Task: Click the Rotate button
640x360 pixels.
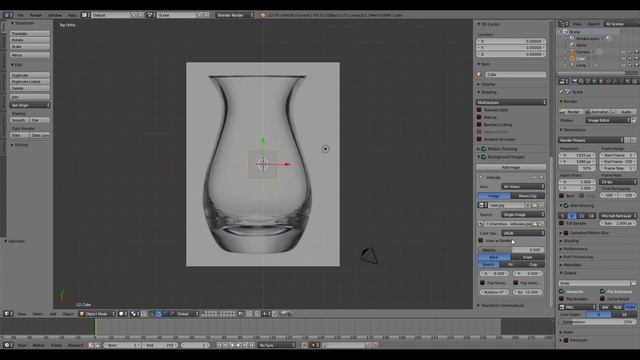Action: pyautogui.click(x=30, y=40)
